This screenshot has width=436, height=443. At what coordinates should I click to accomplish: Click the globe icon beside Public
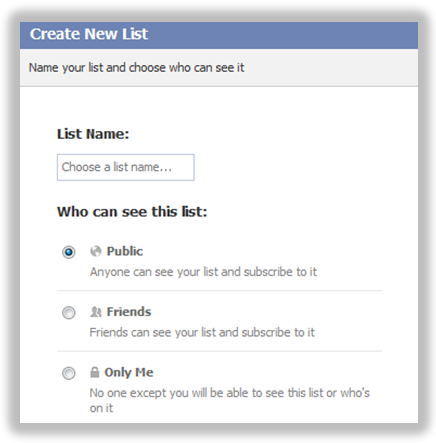(96, 251)
